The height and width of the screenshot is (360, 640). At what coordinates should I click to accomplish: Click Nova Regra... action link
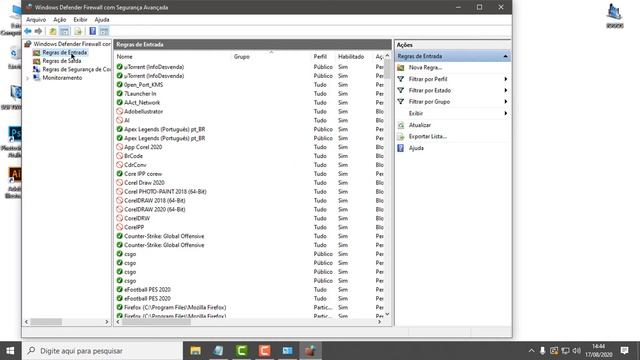(x=425, y=68)
